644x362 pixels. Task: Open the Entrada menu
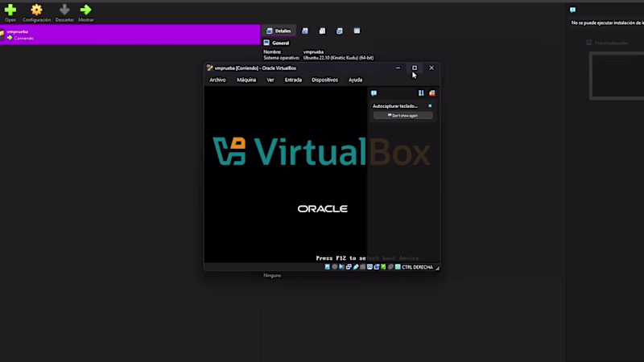click(293, 80)
